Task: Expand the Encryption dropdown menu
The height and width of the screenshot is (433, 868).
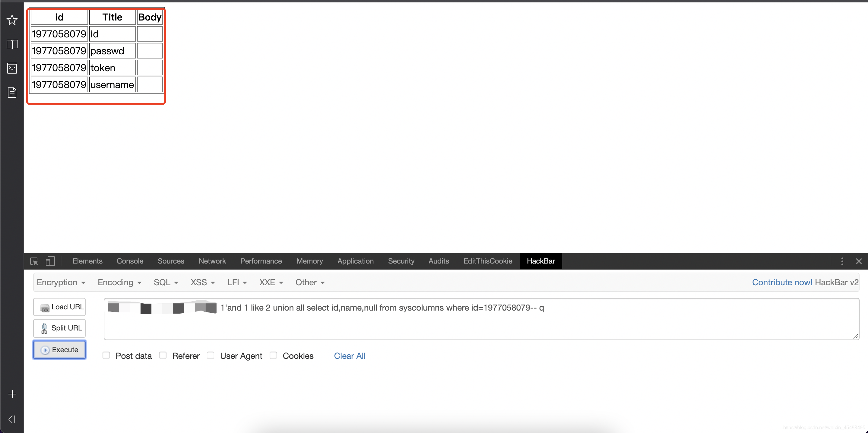Action: point(61,282)
